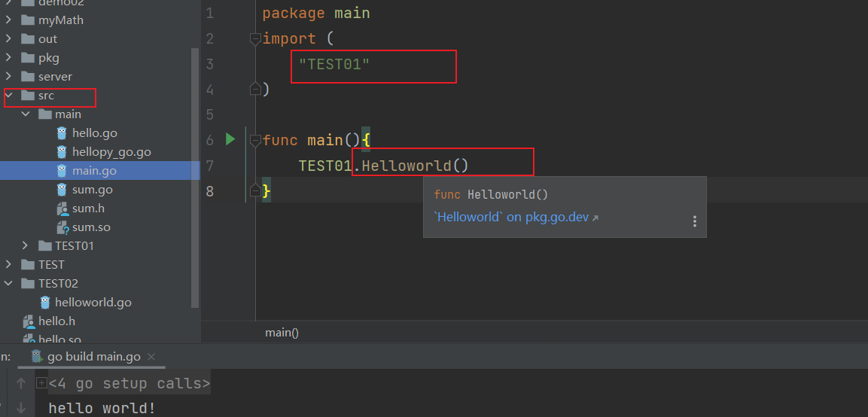
Task: Click the down arrow in run panel
Action: point(21,408)
